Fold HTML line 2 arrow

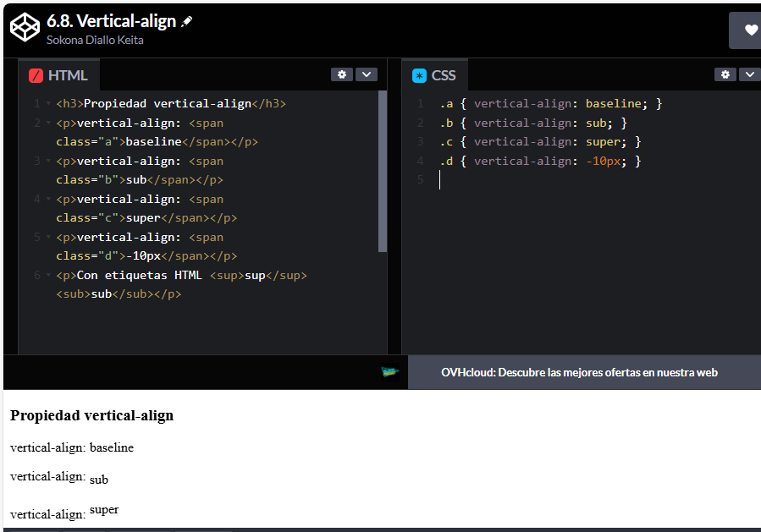pos(48,123)
